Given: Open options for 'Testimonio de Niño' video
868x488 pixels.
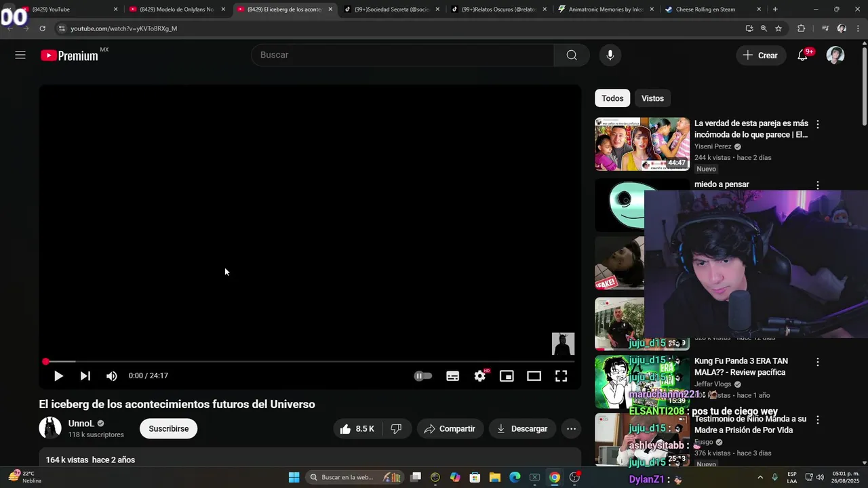Looking at the screenshot, I should [x=817, y=420].
